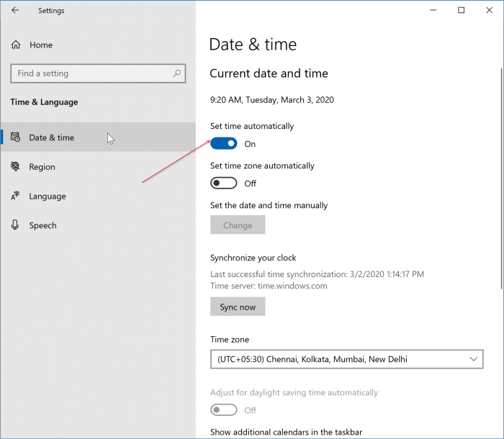Click the Sync now button
Screen dimensions: 504x439
238,307
